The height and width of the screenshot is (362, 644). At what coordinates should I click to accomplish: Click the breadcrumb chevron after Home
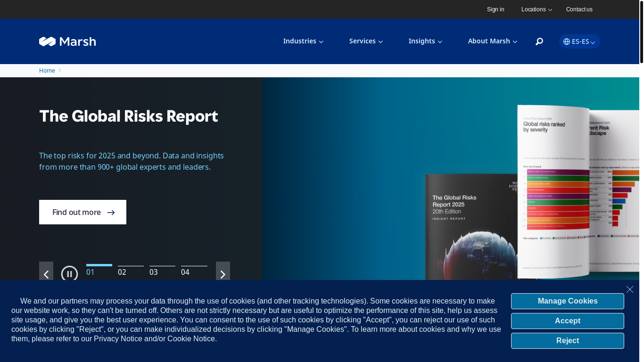tap(60, 71)
